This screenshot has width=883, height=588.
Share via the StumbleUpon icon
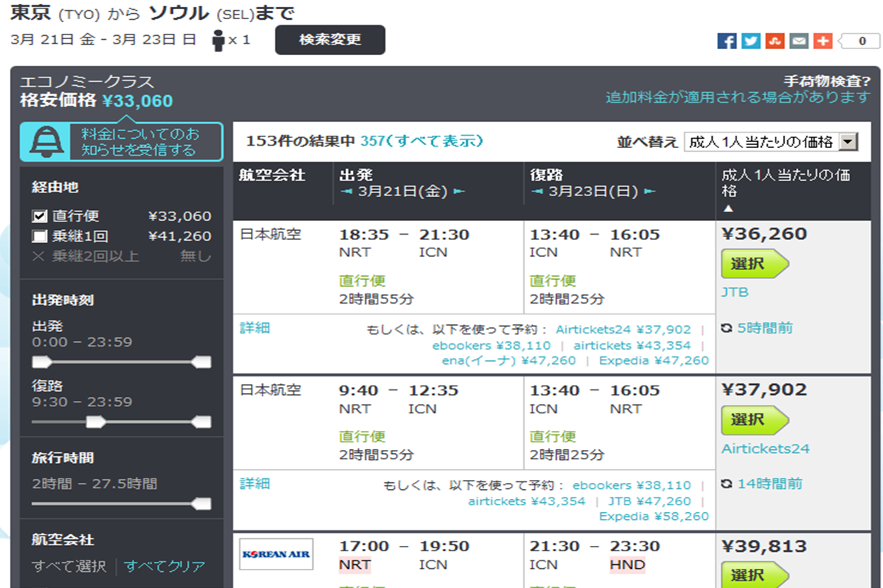tap(775, 41)
